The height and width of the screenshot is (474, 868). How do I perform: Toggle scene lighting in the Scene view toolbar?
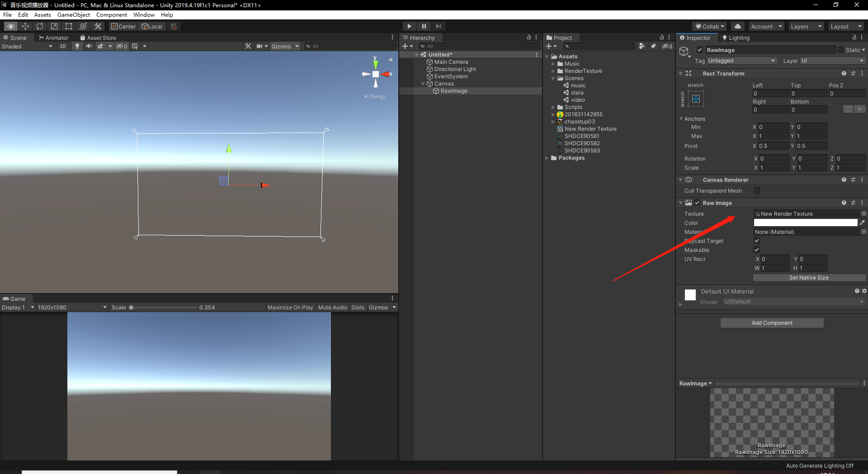(x=77, y=46)
